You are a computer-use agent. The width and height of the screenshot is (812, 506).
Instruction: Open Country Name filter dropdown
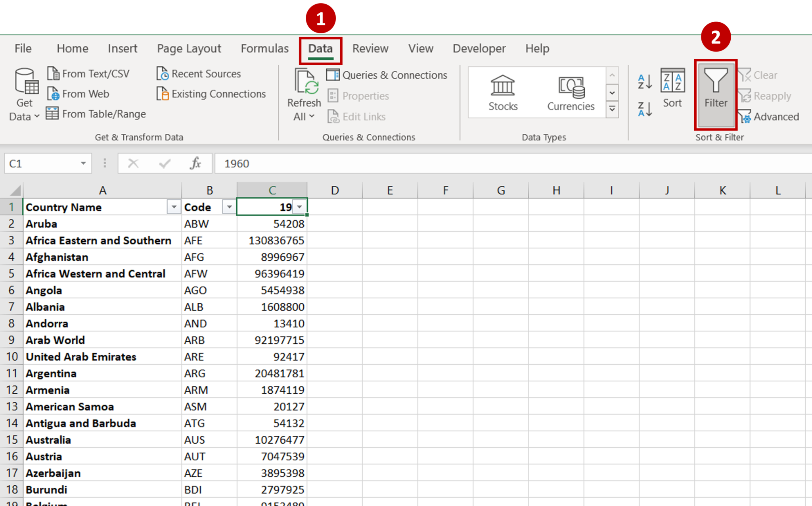(174, 207)
